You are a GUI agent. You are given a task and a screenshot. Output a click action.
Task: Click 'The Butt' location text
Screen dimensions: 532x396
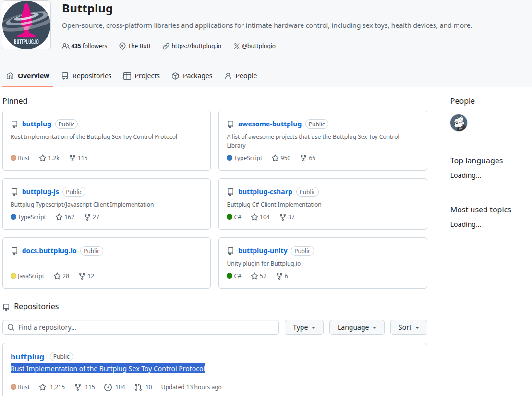pyautogui.click(x=139, y=46)
